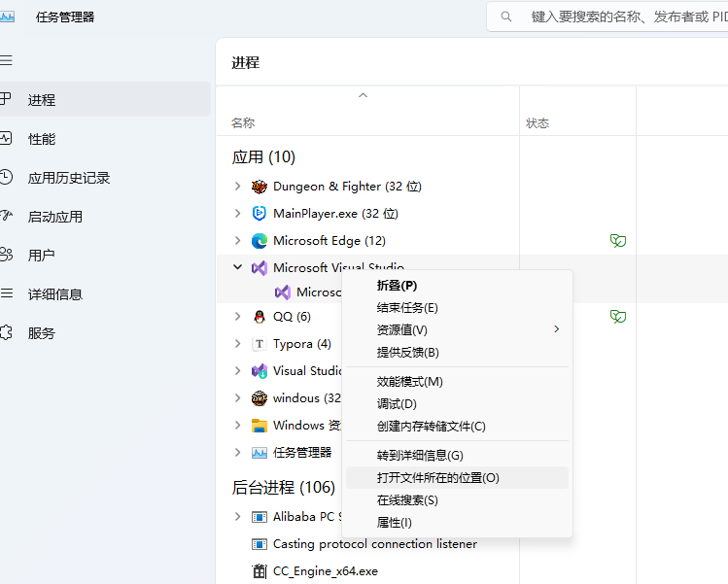Expand the Dungeon & Fighter process group
Screen dimensions: 728x584
coord(238,187)
